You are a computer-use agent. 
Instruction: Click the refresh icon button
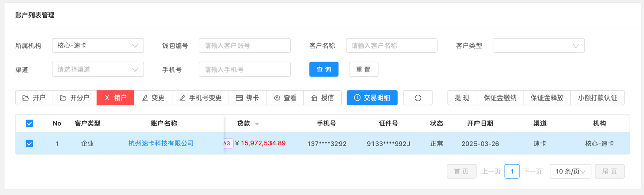pos(418,97)
